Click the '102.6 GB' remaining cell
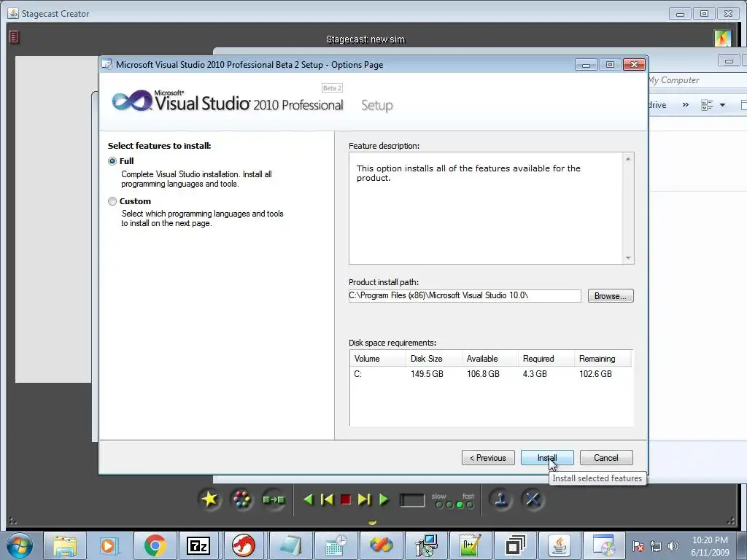747x560 pixels. click(x=595, y=374)
